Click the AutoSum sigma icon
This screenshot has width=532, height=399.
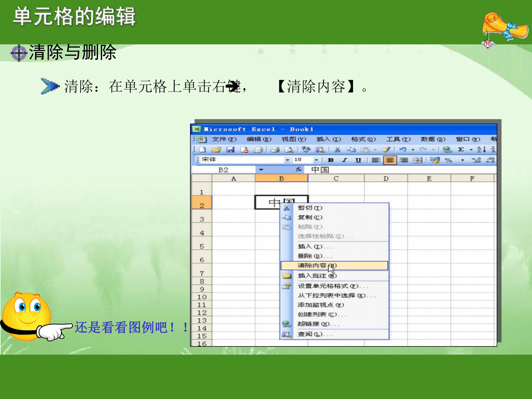click(461, 150)
